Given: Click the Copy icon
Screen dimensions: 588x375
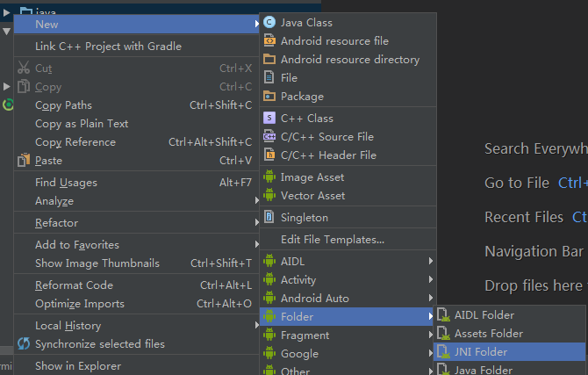Looking at the screenshot, I should pos(24,86).
